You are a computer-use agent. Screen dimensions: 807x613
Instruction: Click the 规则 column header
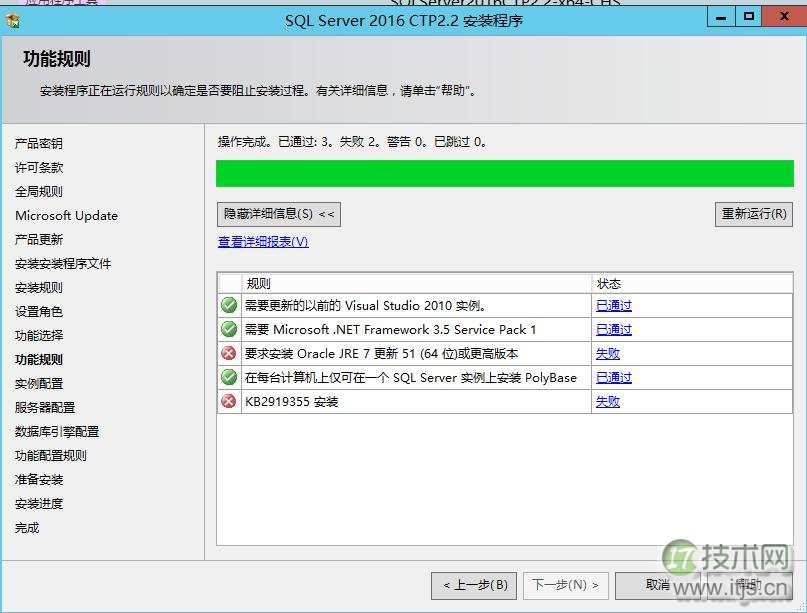pyautogui.click(x=416, y=283)
